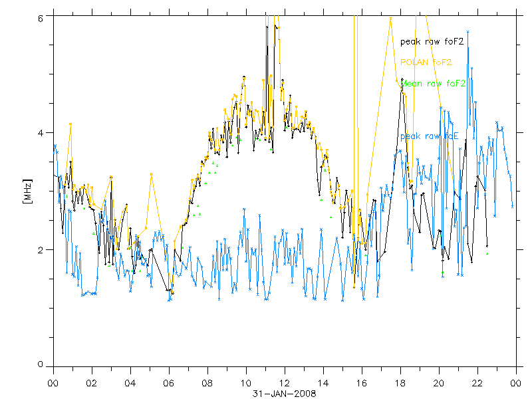Click the 'Mean raw foF2' legend label

click(433, 84)
